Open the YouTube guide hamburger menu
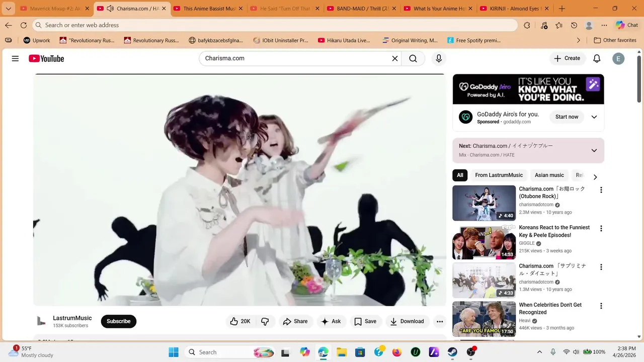 click(x=15, y=58)
